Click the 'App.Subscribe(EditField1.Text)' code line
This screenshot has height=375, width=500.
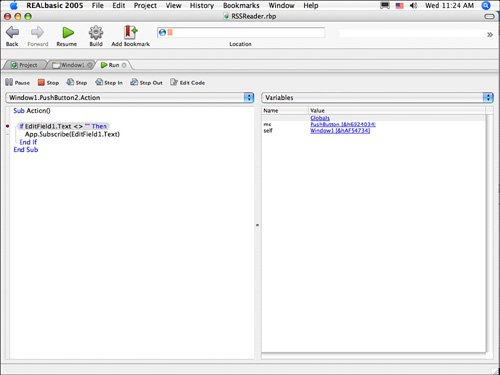[x=72, y=134]
